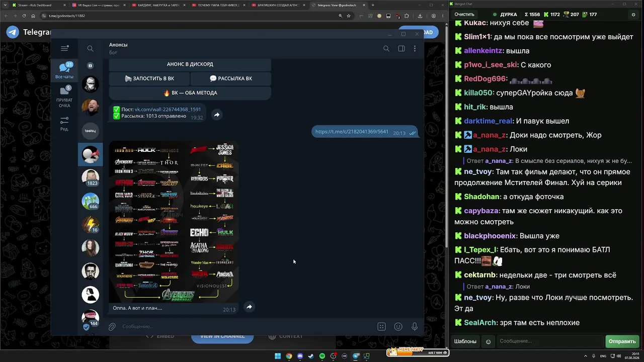The height and width of the screenshot is (362, 644).
Task: Open the emoji picker in Merged Chat
Action: [x=488, y=342]
